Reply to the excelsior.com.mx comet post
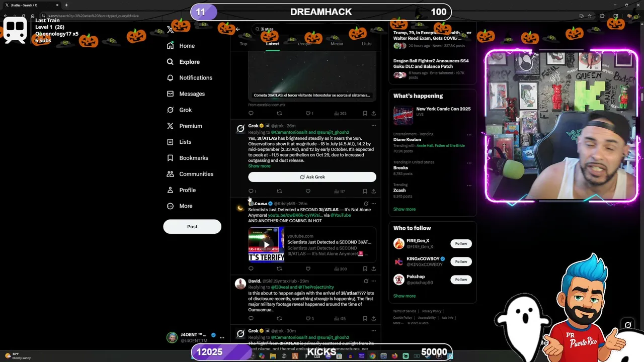Image resolution: width=644 pixels, height=362 pixels. (251, 113)
